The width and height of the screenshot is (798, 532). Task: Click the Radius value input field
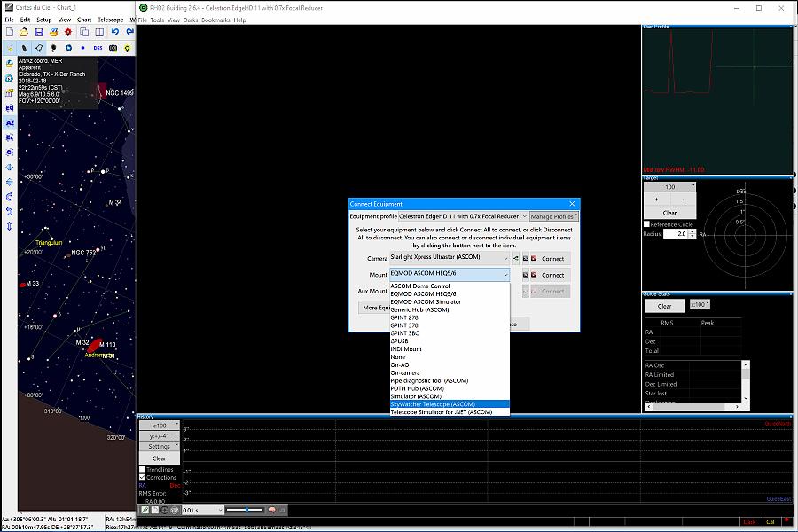point(675,234)
